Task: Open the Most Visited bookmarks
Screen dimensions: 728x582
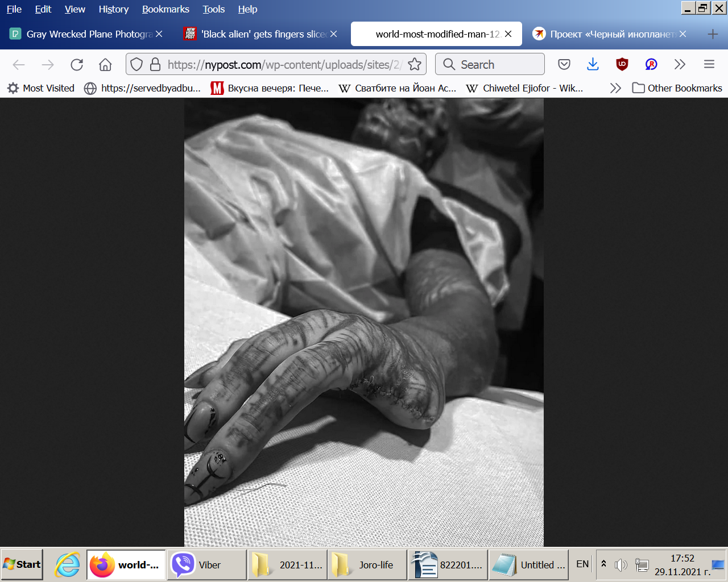Action: pos(41,88)
